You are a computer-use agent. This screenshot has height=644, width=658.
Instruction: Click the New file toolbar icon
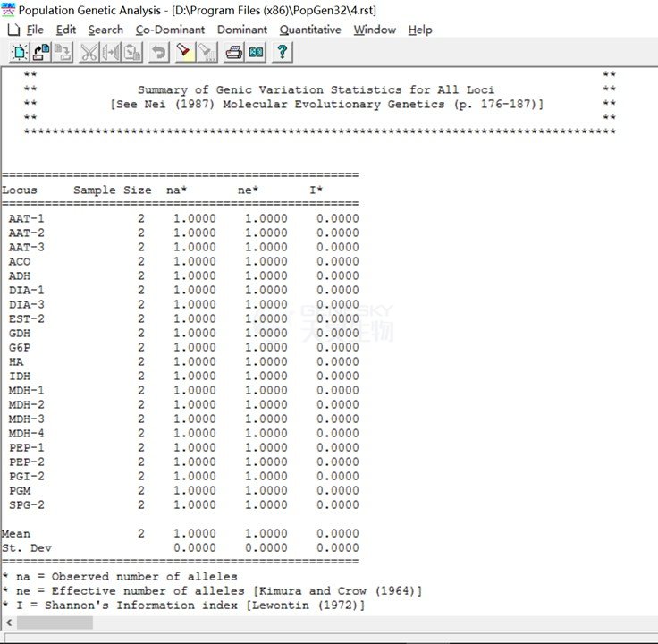point(20,53)
